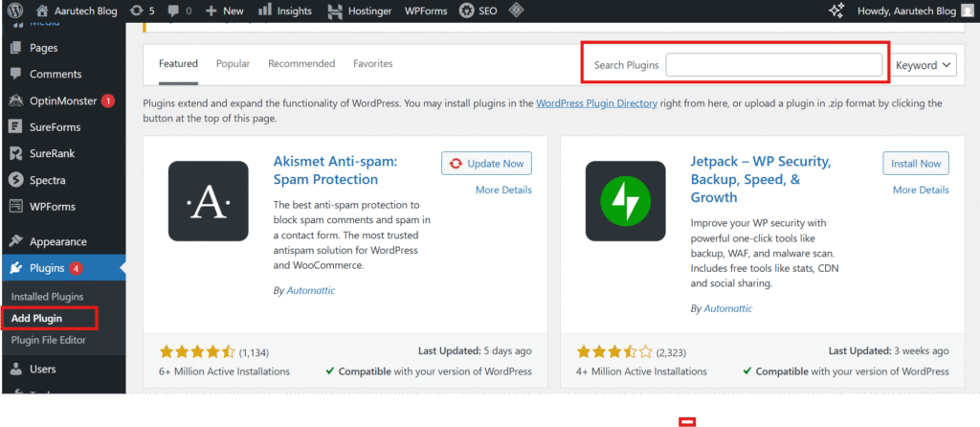Click Howdy, Aarutech Blog account text
The height and width of the screenshot is (427, 980).
pos(906,11)
